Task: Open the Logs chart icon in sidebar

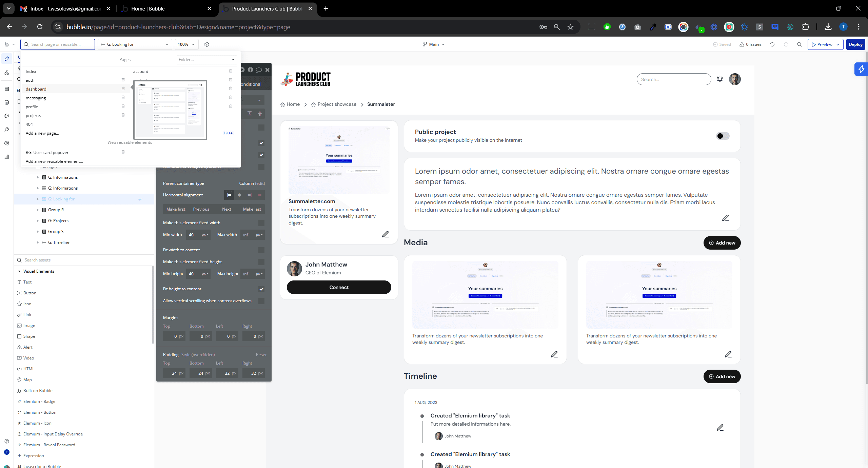Action: pyautogui.click(x=7, y=157)
